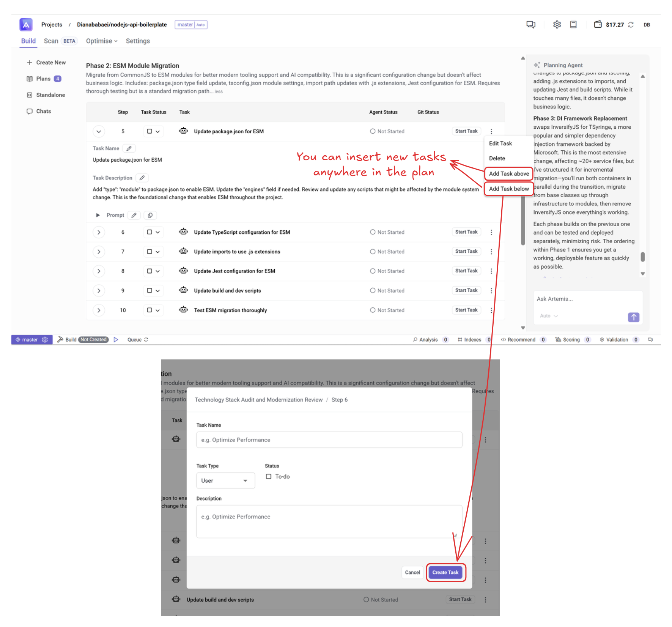The height and width of the screenshot is (627, 672).
Task: Send message with the purple arrow button
Action: (x=633, y=317)
